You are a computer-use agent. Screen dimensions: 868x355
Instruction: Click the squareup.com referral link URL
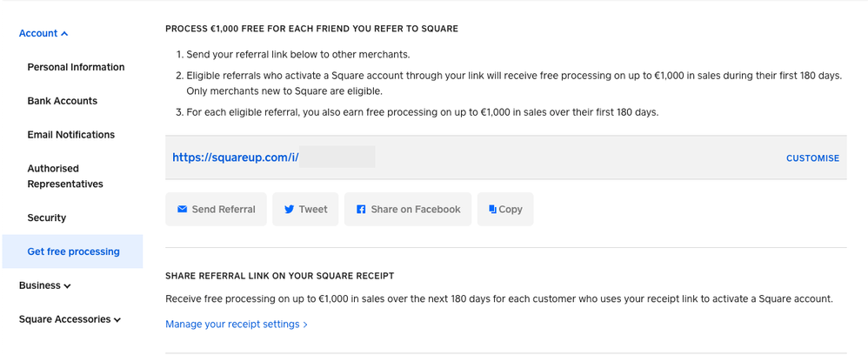coord(236,157)
